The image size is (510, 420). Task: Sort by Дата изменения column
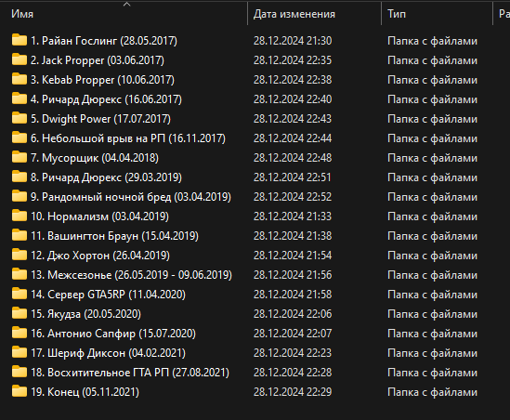coord(294,14)
